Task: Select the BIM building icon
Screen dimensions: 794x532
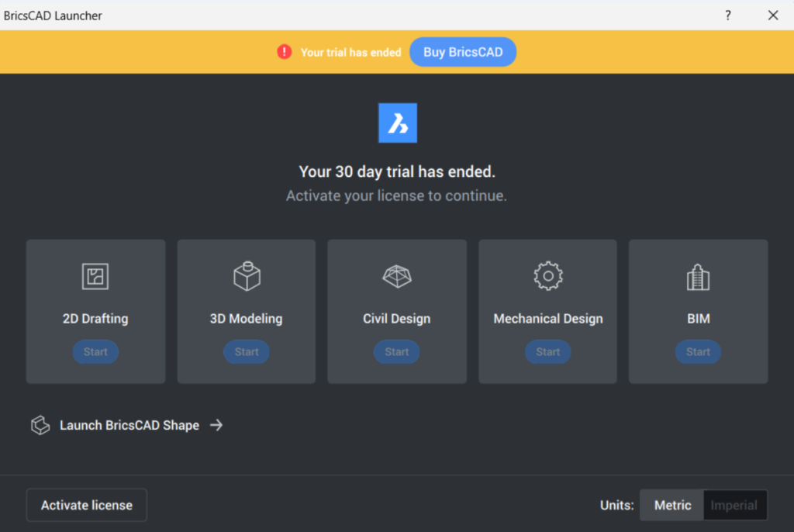Action: [x=699, y=277]
